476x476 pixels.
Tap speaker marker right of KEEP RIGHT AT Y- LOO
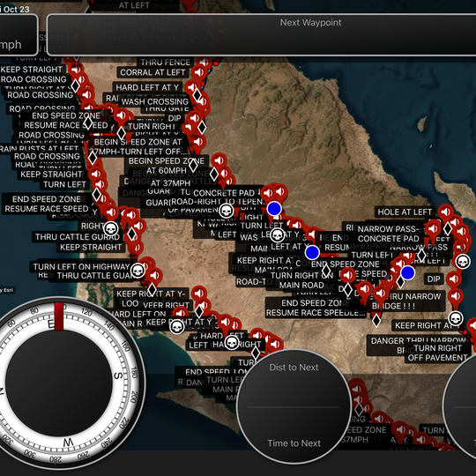(x=199, y=294)
